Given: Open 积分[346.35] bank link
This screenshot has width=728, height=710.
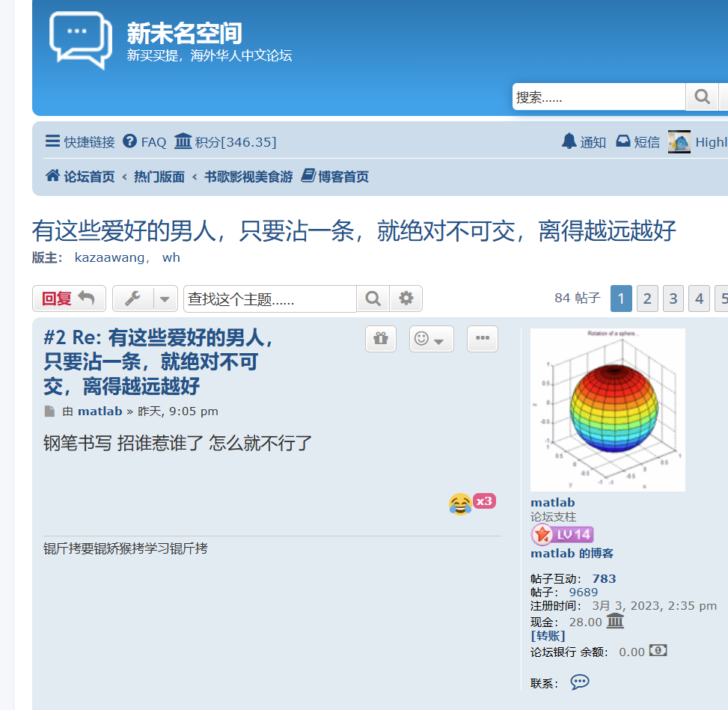Looking at the screenshot, I should pos(225,141).
